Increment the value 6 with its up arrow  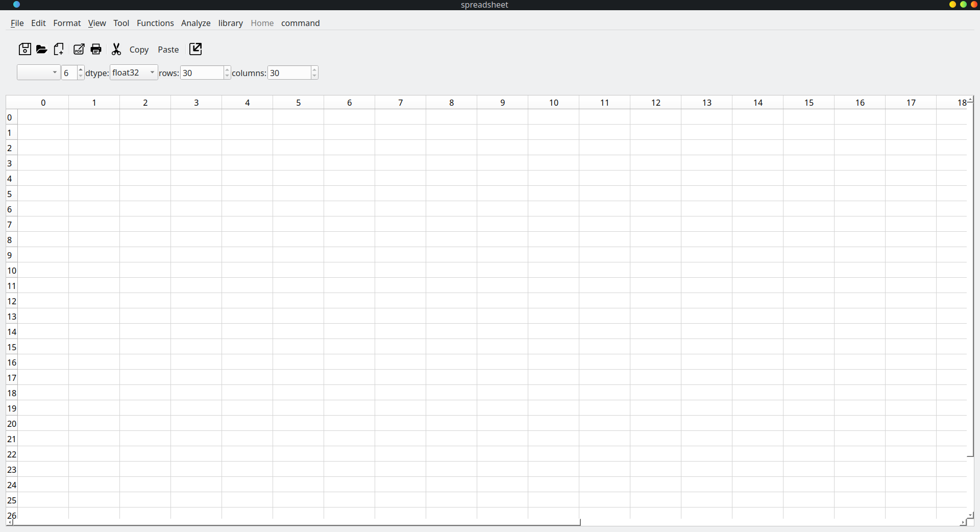tap(80, 69)
